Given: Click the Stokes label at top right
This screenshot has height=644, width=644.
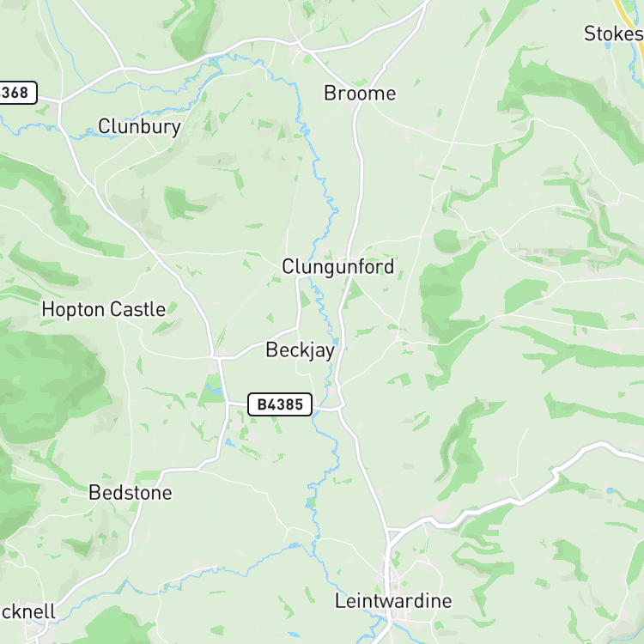Looking at the screenshot, I should coord(614,33).
